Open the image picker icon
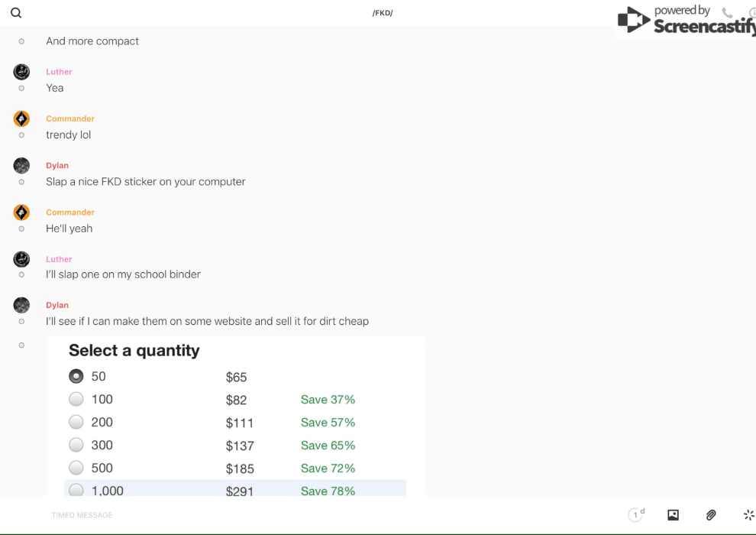 click(673, 515)
